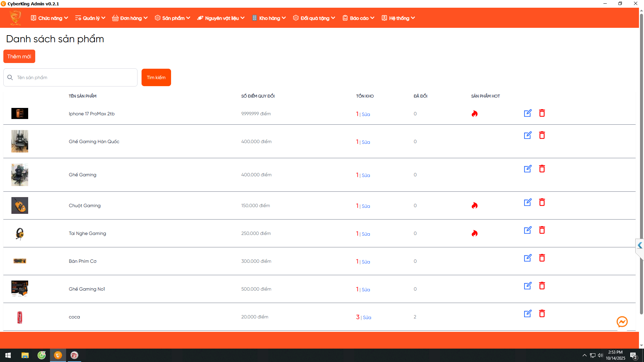This screenshot has width=644, height=362.
Task: Expand the Báo cáo dropdown menu
Action: 359,18
